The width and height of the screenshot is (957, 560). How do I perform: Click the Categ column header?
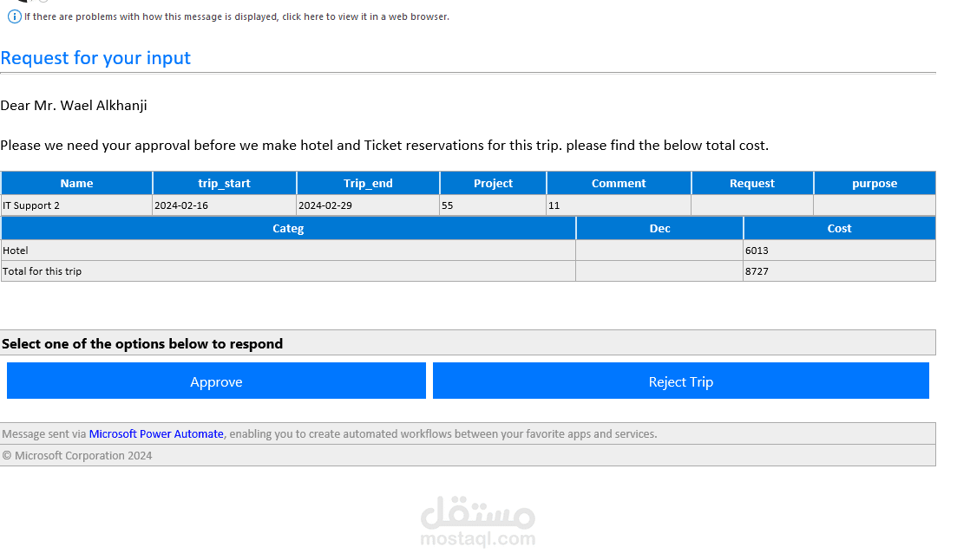click(x=288, y=228)
